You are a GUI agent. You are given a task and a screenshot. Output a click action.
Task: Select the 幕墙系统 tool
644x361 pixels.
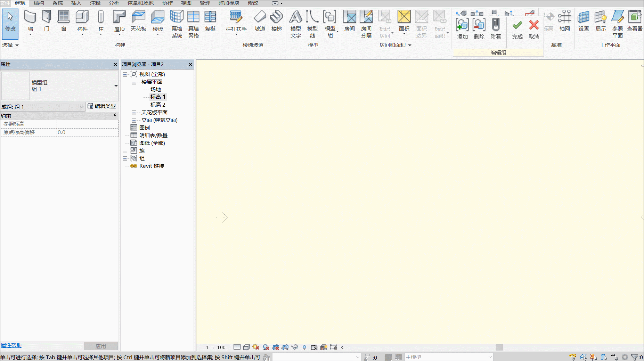point(177,24)
